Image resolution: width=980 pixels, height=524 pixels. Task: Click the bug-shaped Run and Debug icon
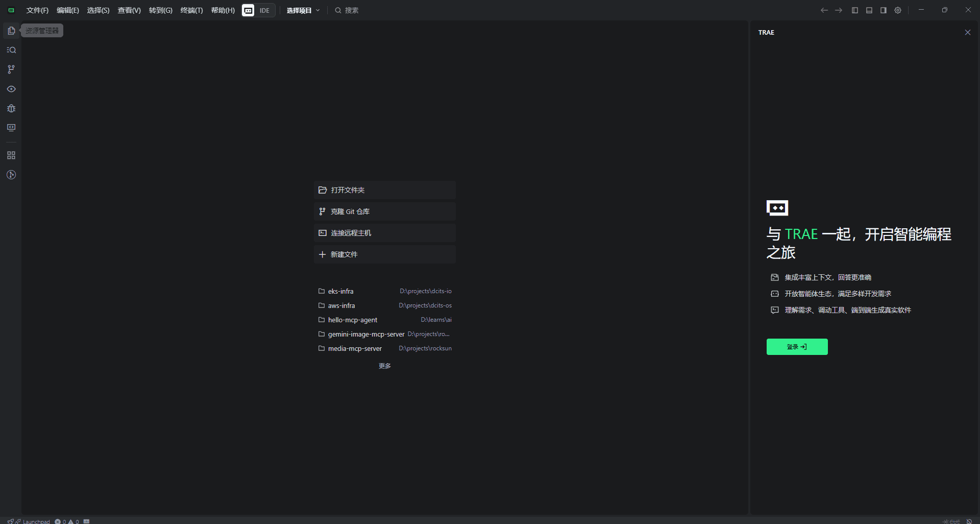coord(11,108)
